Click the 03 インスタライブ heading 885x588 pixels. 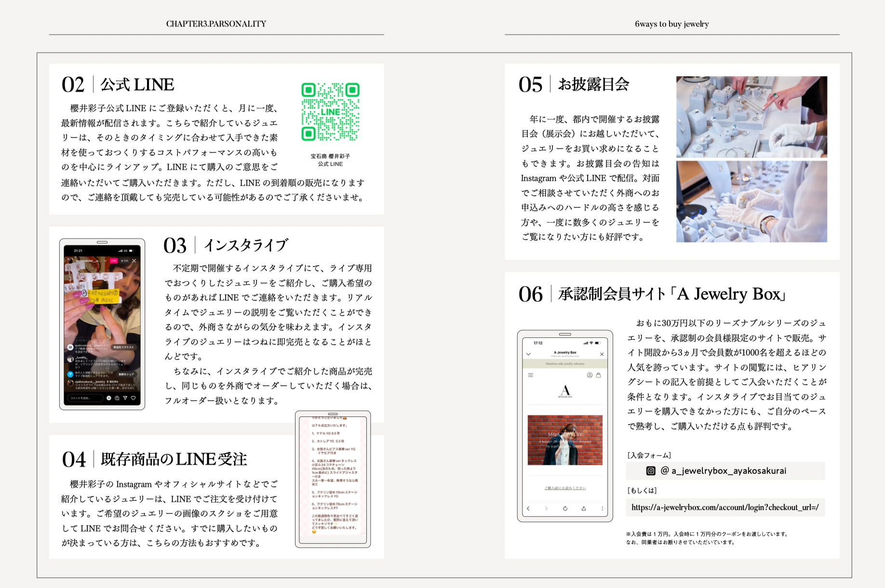(226, 245)
